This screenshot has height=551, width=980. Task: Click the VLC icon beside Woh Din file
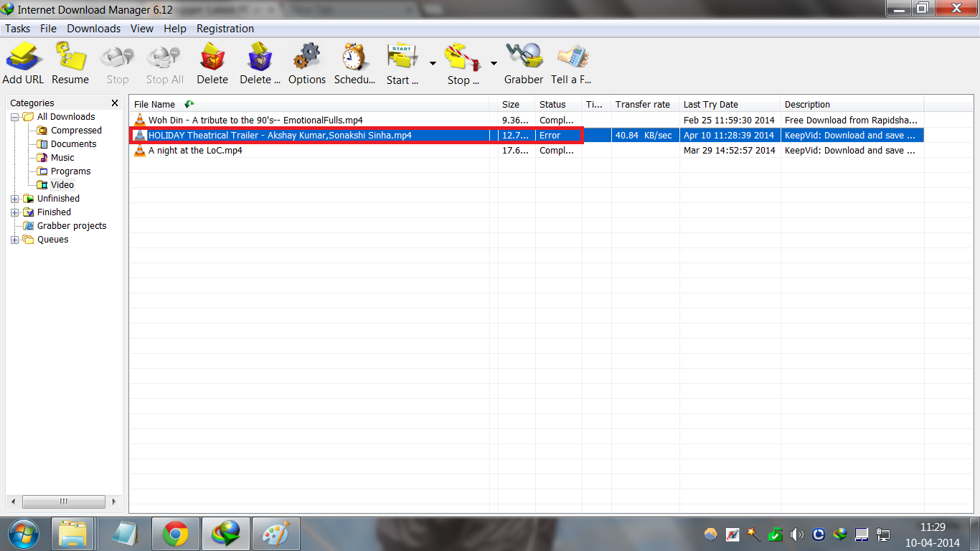[140, 120]
